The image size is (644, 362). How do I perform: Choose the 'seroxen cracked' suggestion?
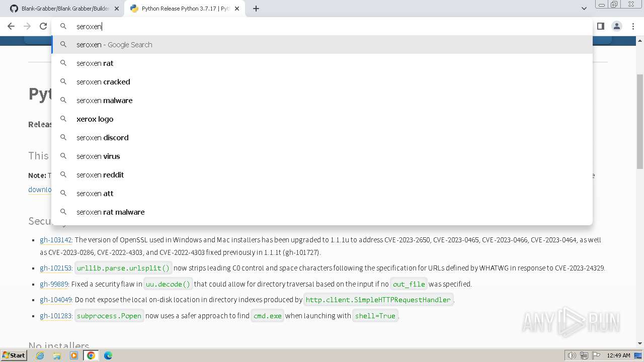[x=322, y=82]
